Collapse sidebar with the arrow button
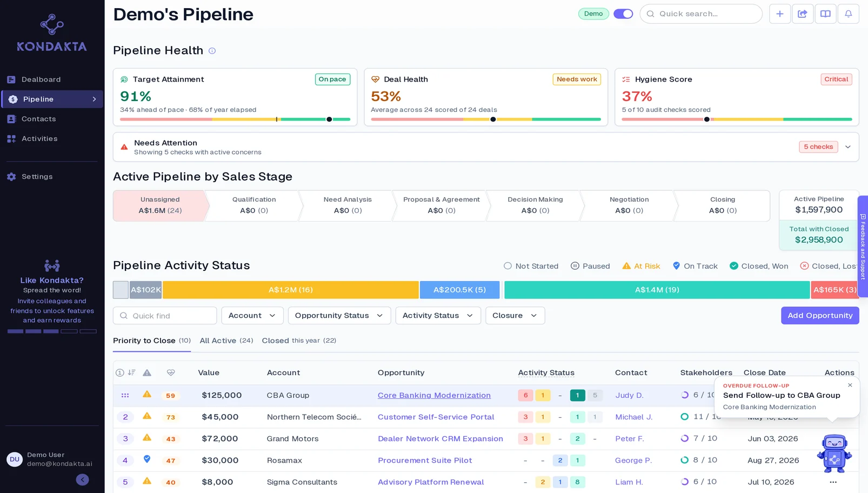 (x=82, y=479)
